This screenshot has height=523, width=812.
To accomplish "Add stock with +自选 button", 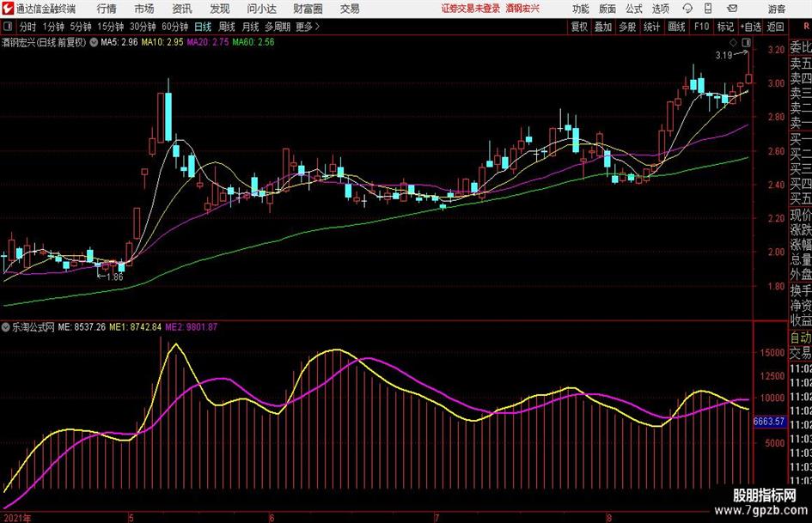I will click(751, 27).
